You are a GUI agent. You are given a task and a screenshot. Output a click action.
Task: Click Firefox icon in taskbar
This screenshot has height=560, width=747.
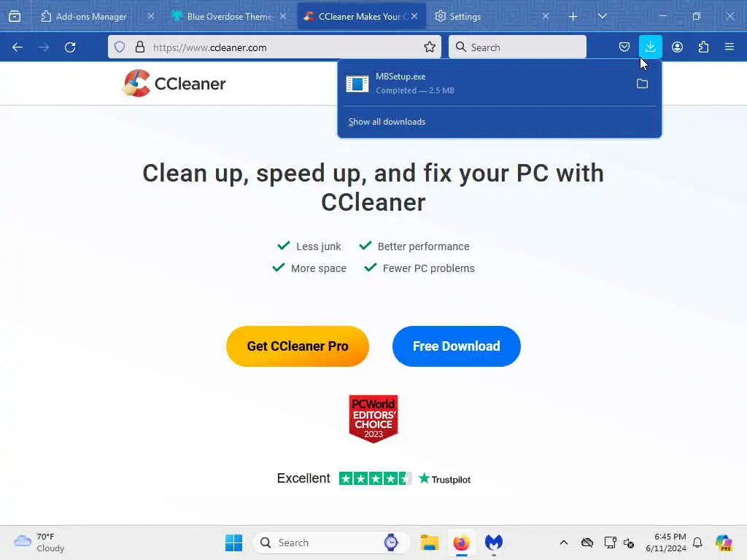(461, 542)
